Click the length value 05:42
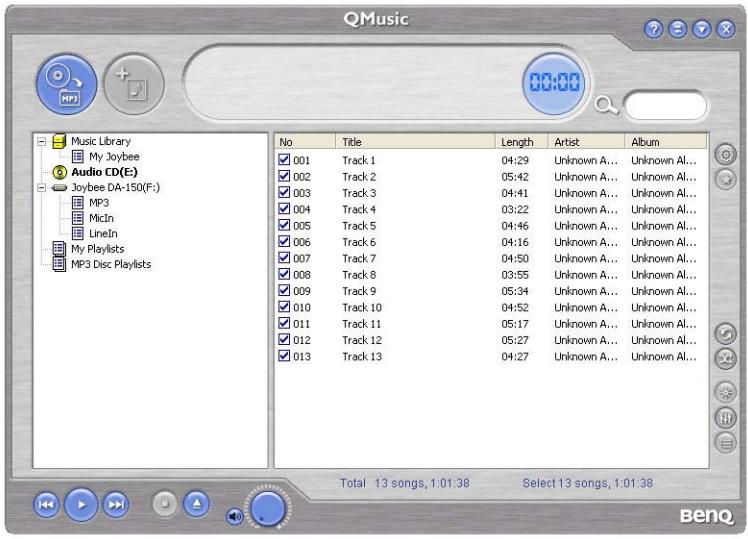The image size is (748, 539). [515, 177]
